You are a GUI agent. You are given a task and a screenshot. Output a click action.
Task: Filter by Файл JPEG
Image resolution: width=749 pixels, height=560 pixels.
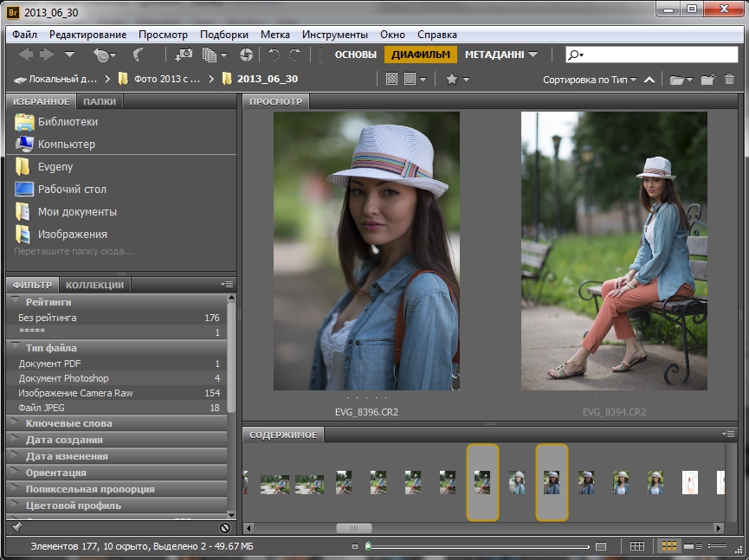pyautogui.click(x=118, y=408)
